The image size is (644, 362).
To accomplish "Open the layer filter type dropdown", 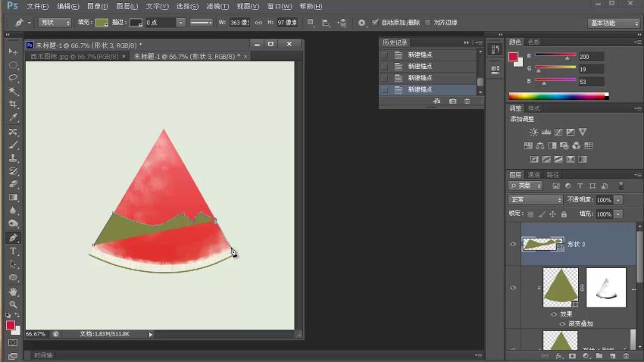I will pos(526,186).
